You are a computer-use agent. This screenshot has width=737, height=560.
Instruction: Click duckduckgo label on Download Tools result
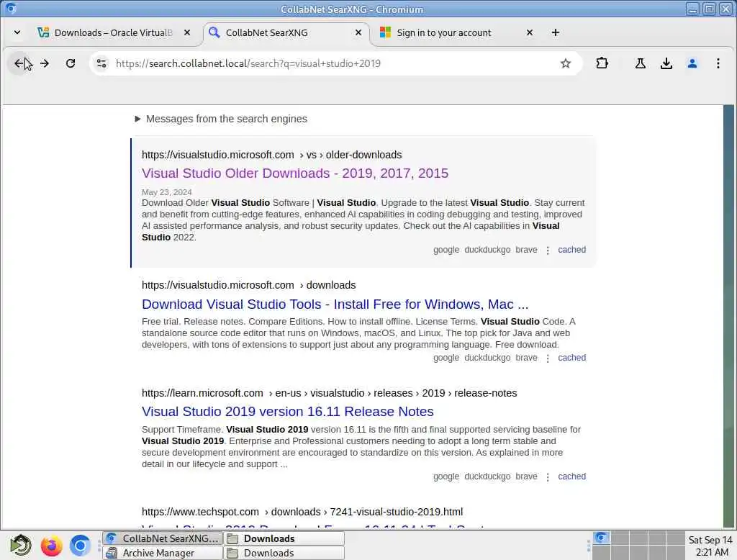click(487, 358)
